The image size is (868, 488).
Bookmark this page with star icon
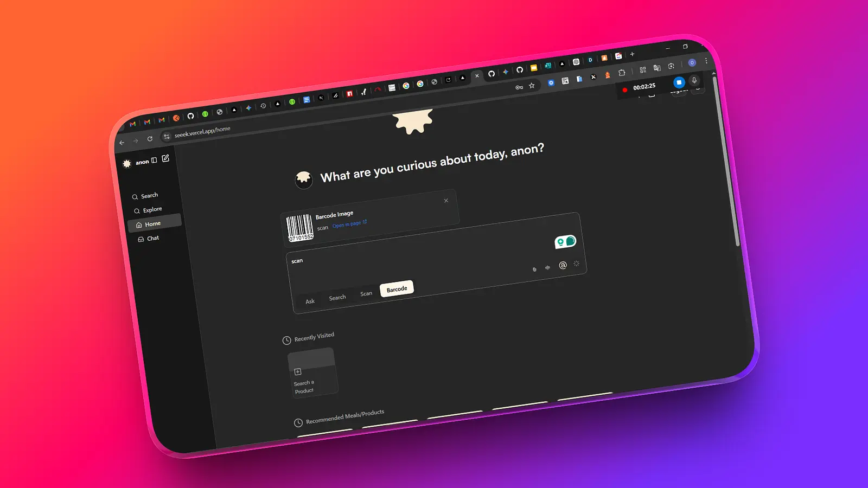coord(532,86)
